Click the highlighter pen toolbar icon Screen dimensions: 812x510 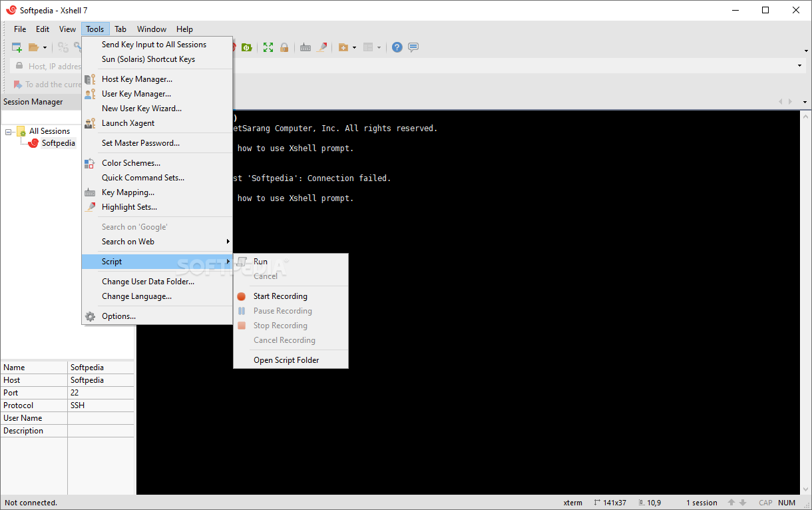[322, 47]
